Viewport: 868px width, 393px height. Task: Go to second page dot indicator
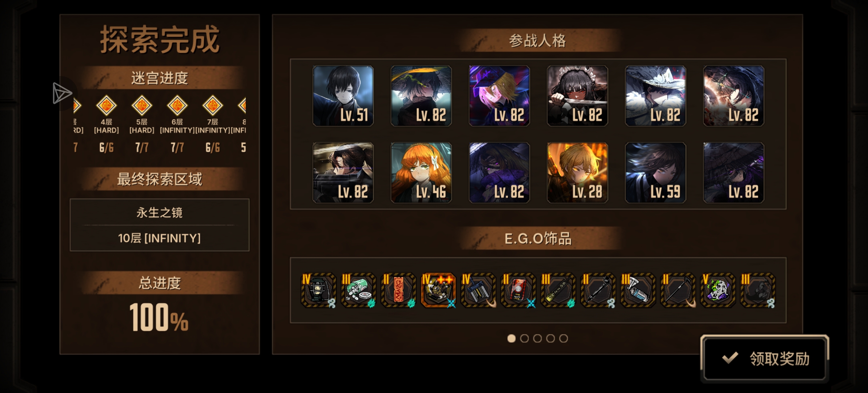coord(525,338)
